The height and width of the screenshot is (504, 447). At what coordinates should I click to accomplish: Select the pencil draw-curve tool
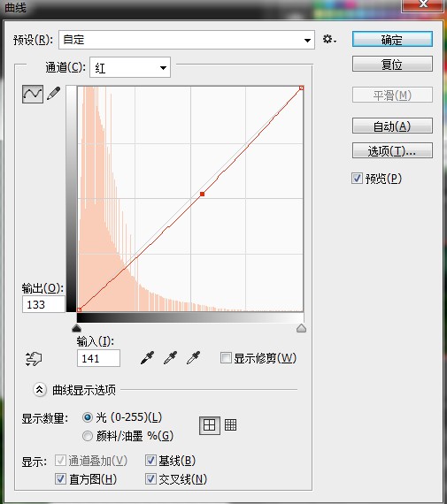[54, 93]
